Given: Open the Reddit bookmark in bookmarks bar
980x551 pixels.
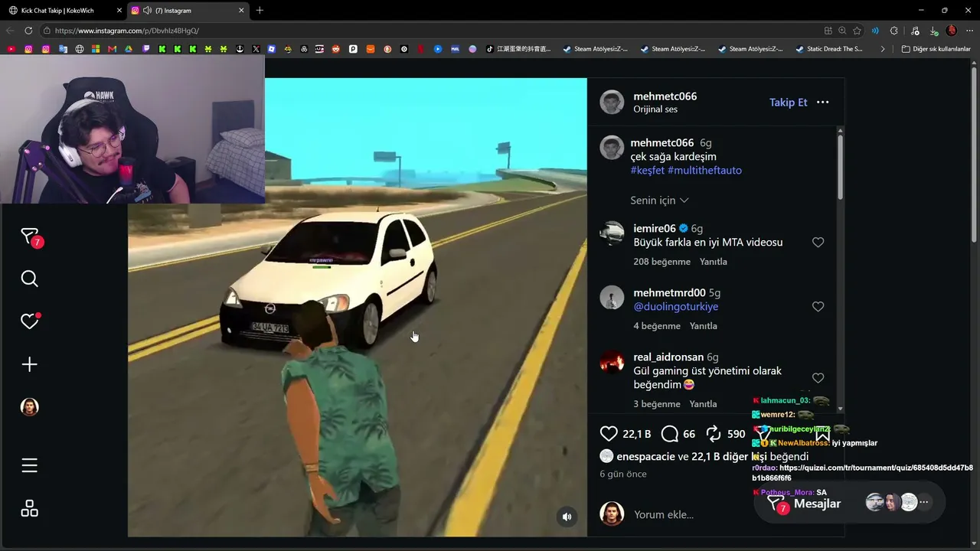Looking at the screenshot, I should click(337, 49).
